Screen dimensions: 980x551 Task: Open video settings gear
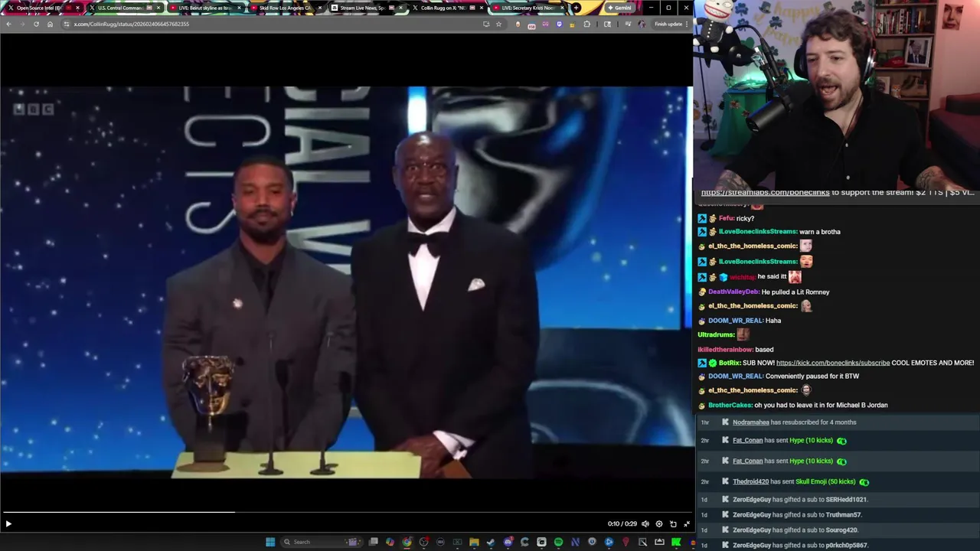(659, 524)
